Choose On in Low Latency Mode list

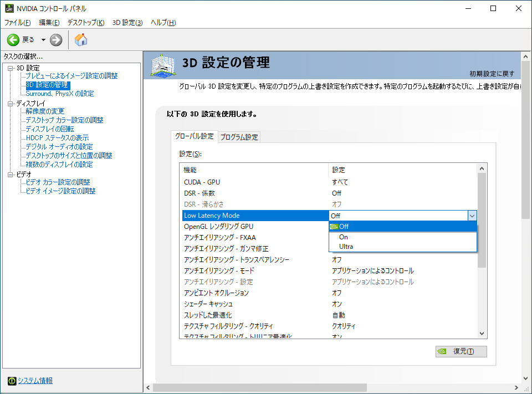344,237
